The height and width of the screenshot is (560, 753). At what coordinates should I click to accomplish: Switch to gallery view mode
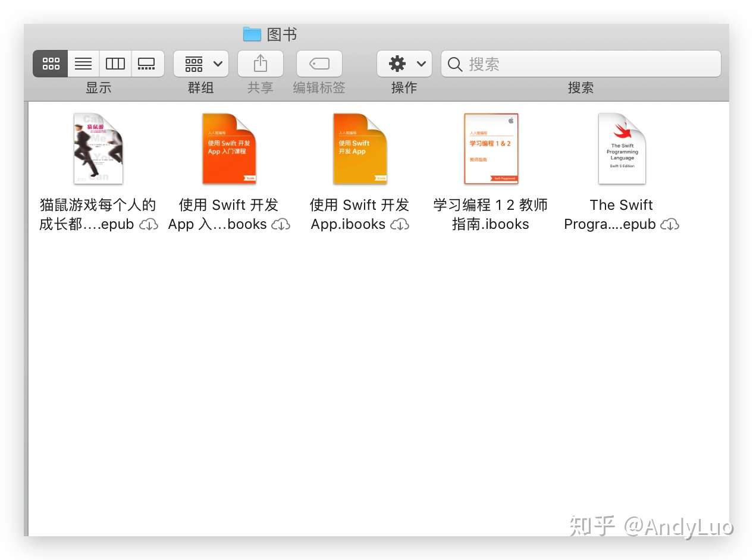pos(147,64)
